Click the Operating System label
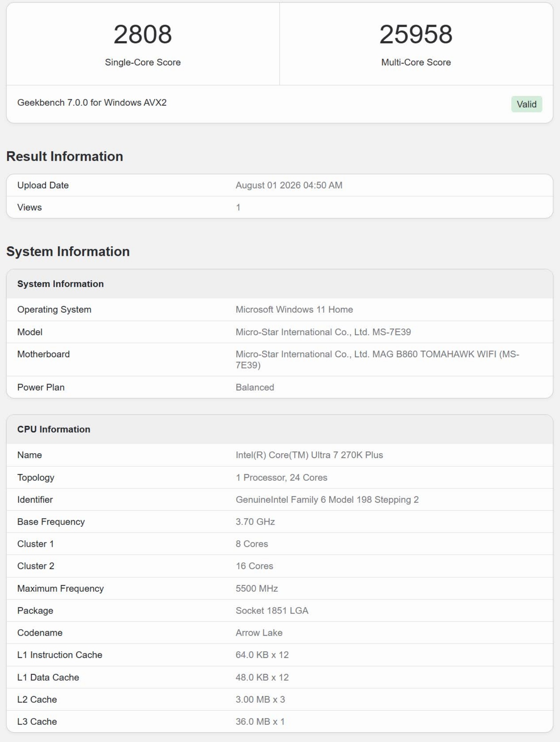The height and width of the screenshot is (742, 560). 54,309
